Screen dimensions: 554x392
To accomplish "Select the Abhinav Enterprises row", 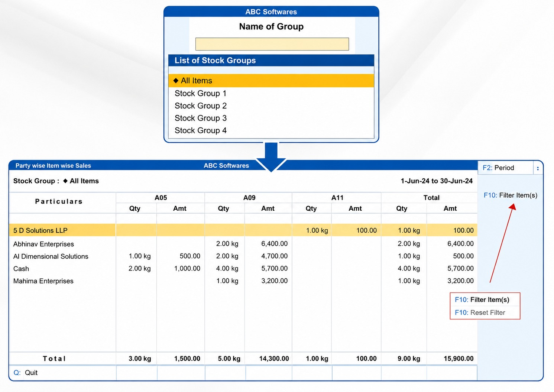I will (243, 244).
